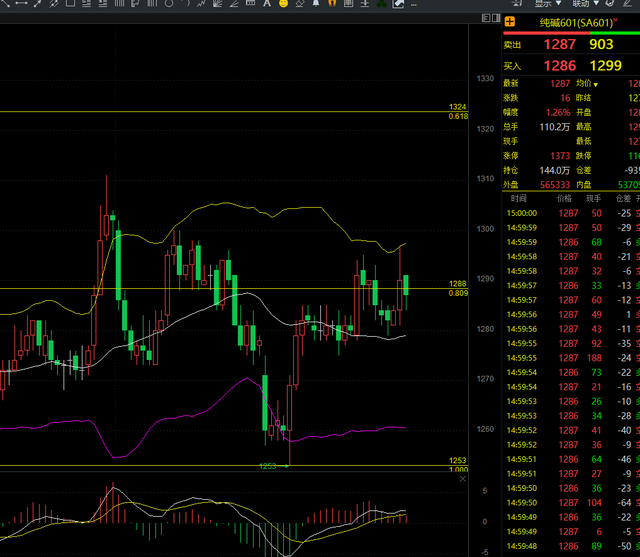Open the price alert bell tool
The image size is (640, 557).
316,3
